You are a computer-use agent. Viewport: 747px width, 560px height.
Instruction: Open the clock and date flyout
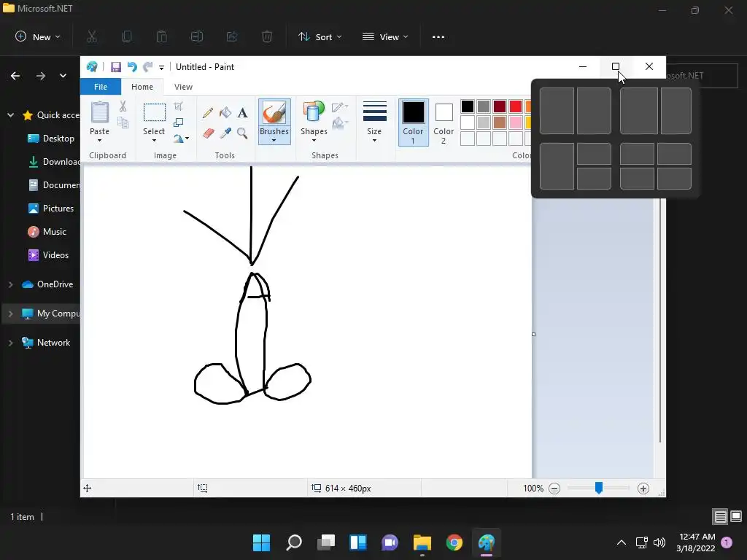[x=696, y=542]
